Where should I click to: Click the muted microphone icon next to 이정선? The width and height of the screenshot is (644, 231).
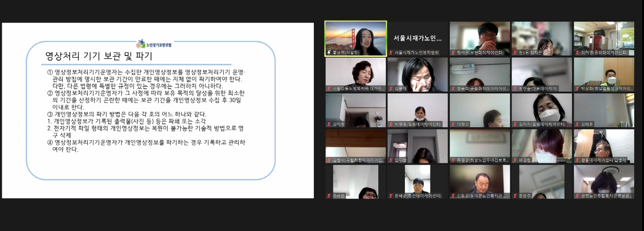tap(453, 124)
